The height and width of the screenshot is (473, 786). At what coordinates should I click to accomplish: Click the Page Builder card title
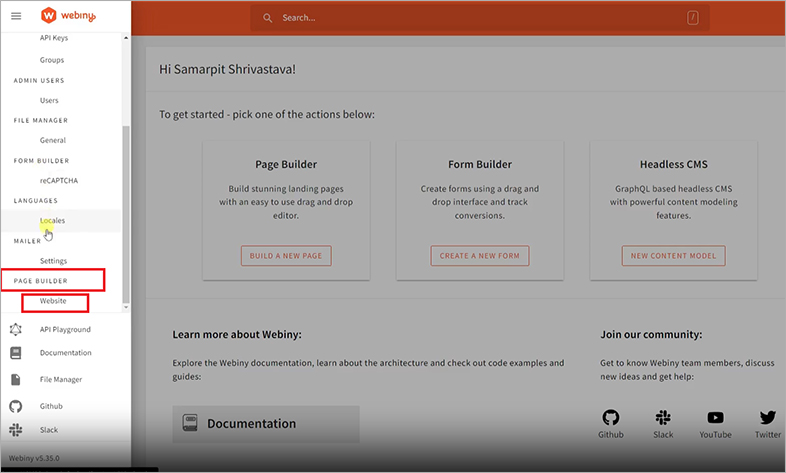[286, 164]
